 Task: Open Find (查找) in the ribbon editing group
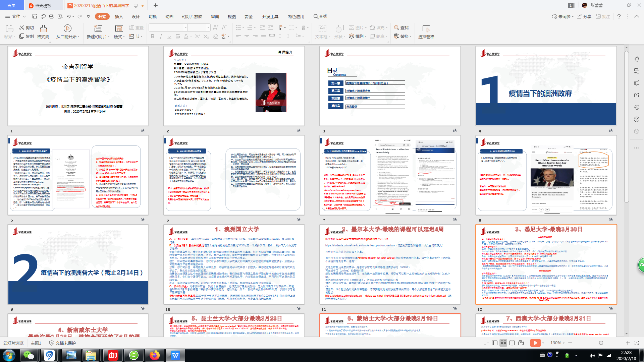click(401, 27)
